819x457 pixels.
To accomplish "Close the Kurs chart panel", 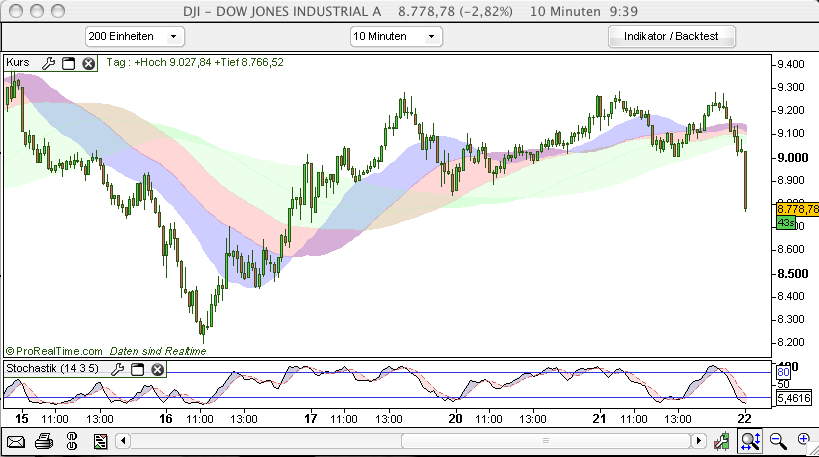I will (x=89, y=63).
